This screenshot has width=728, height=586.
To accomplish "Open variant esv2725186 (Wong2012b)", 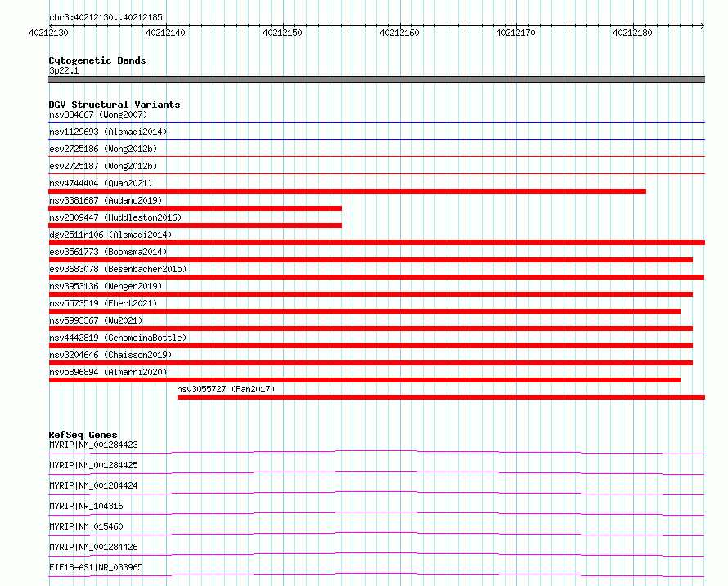I will tap(103, 149).
